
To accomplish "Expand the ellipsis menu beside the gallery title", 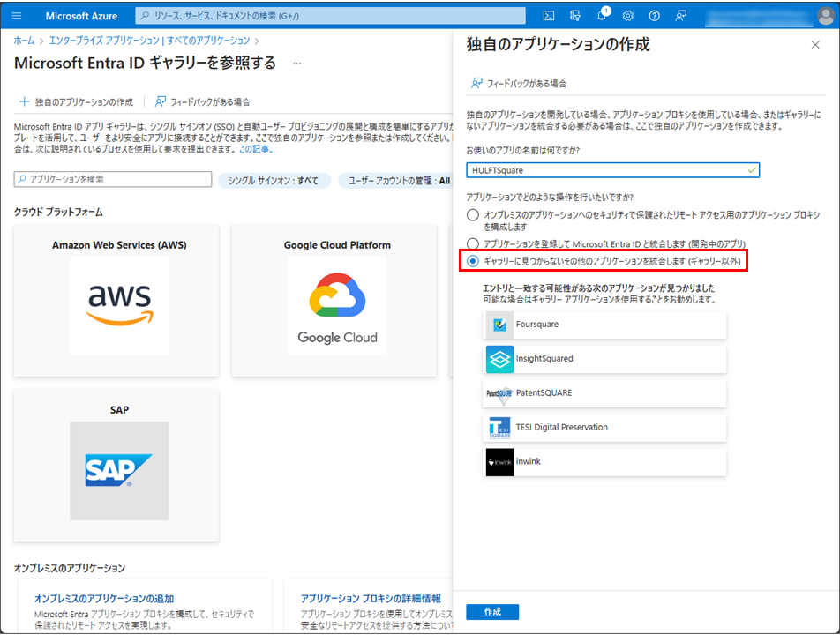I will point(297,63).
